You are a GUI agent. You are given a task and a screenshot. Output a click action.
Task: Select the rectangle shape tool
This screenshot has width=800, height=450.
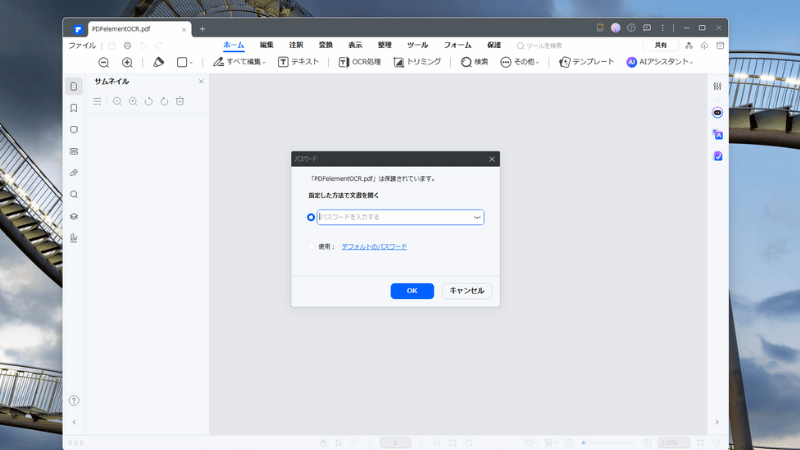(182, 62)
